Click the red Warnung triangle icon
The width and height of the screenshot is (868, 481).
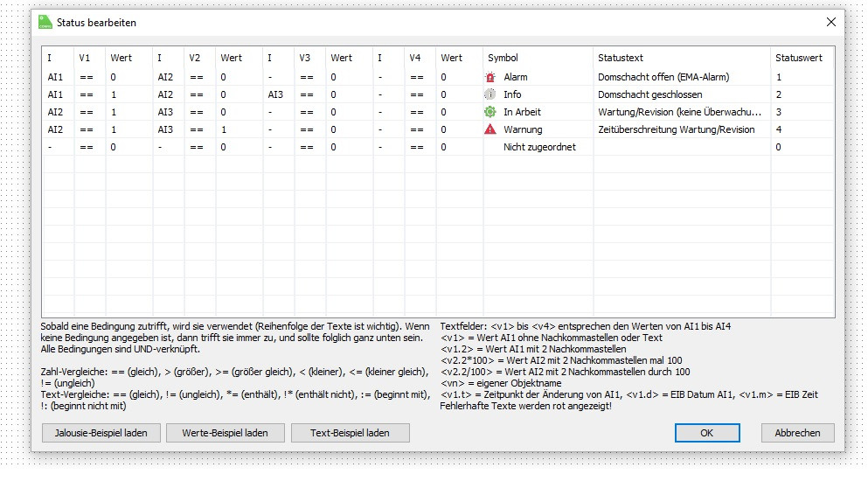490,129
